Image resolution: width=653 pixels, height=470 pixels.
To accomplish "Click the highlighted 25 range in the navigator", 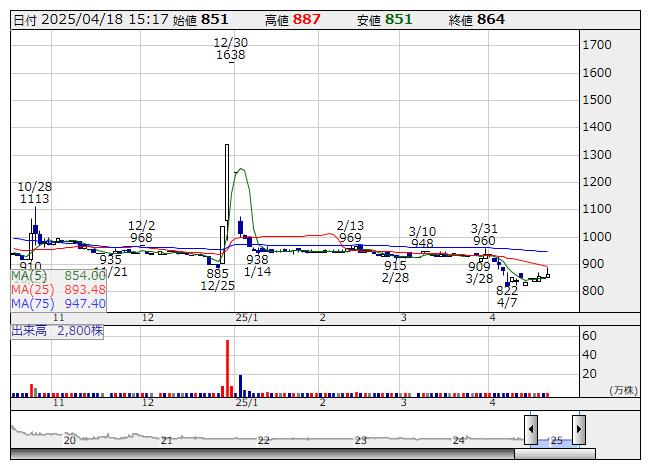I will tap(555, 439).
